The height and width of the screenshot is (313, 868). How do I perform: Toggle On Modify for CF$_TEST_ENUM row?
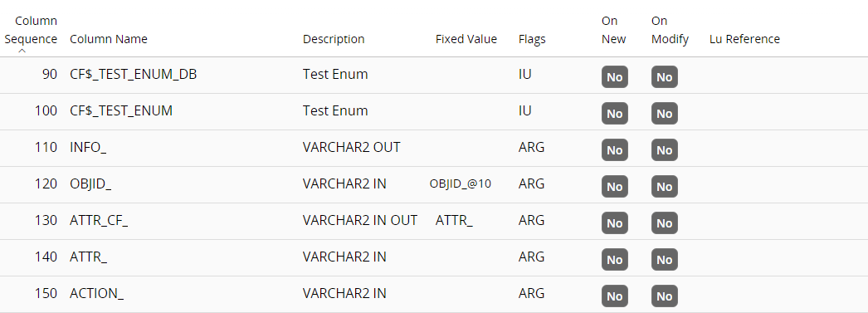click(665, 114)
